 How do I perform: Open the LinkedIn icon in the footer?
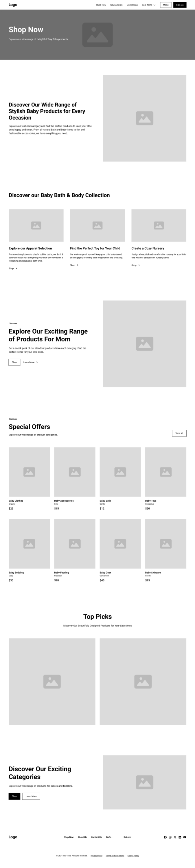pos(180,837)
